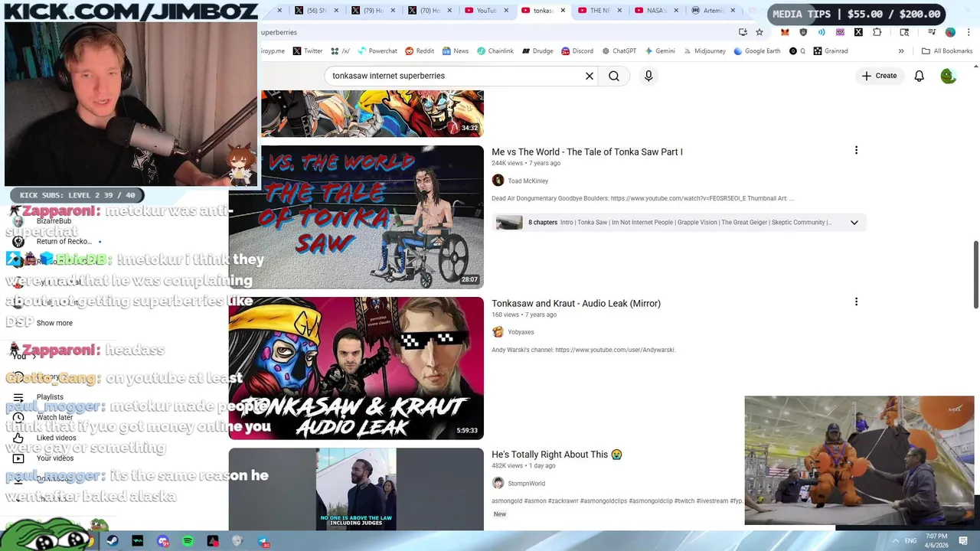Play Me vs The World - Tale of Tonka Saw title
This screenshot has height=551, width=980.
click(586, 152)
